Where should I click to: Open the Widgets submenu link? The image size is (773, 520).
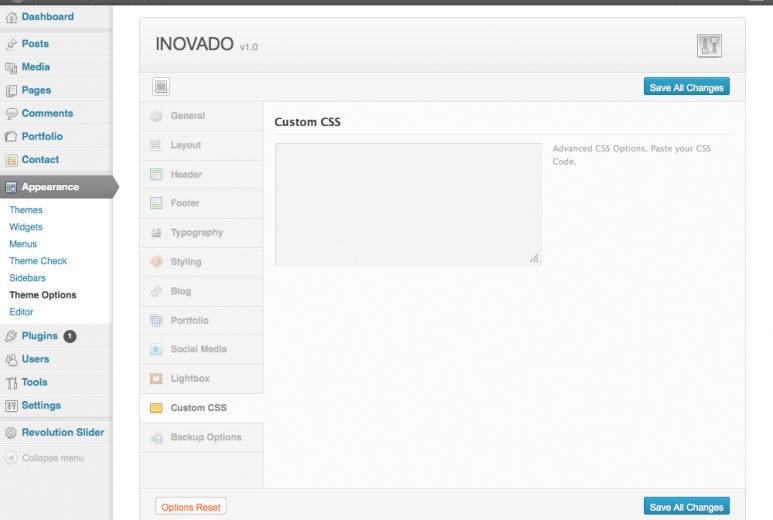click(x=26, y=227)
